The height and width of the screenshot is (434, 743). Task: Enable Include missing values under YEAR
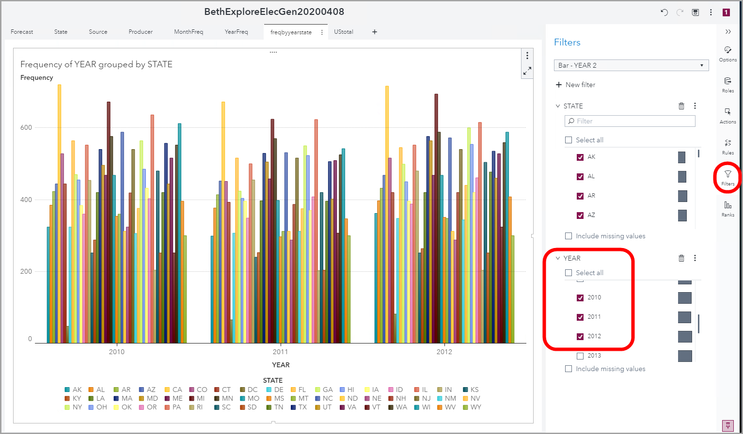[x=569, y=369]
